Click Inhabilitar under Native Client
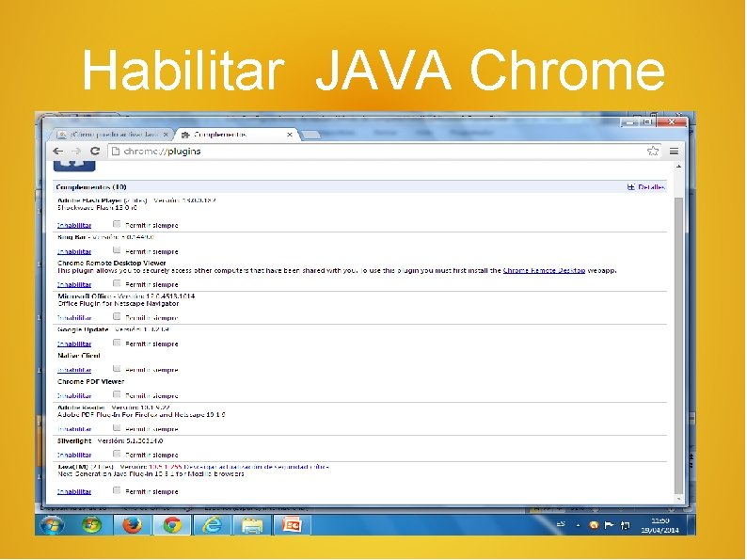The image size is (747, 560). click(74, 370)
